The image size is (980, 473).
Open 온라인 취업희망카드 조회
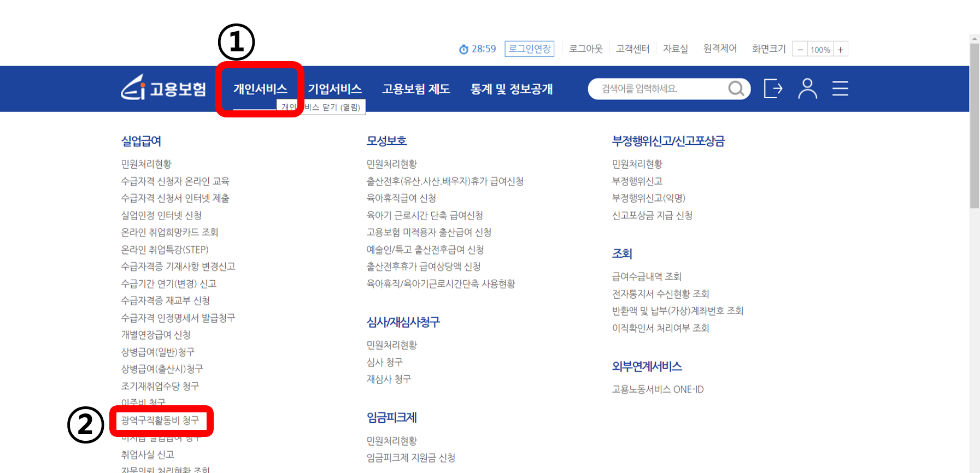(x=169, y=232)
